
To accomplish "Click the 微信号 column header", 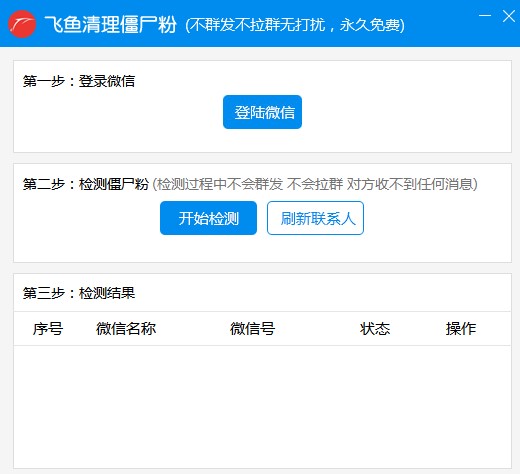I will 252,329.
